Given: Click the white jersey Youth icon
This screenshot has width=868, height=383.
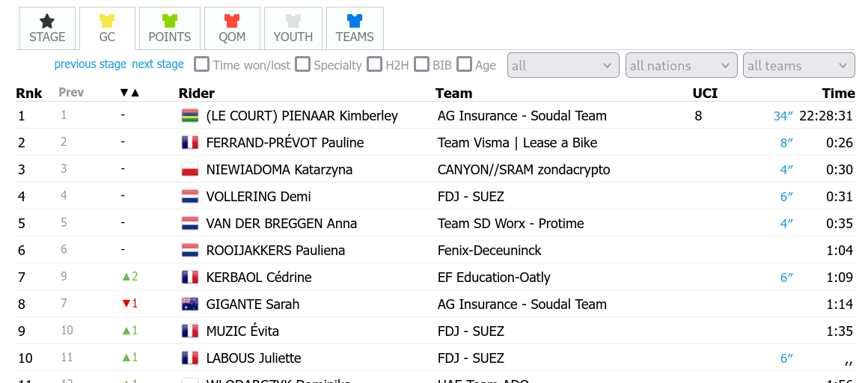Looking at the screenshot, I should pos(293,21).
